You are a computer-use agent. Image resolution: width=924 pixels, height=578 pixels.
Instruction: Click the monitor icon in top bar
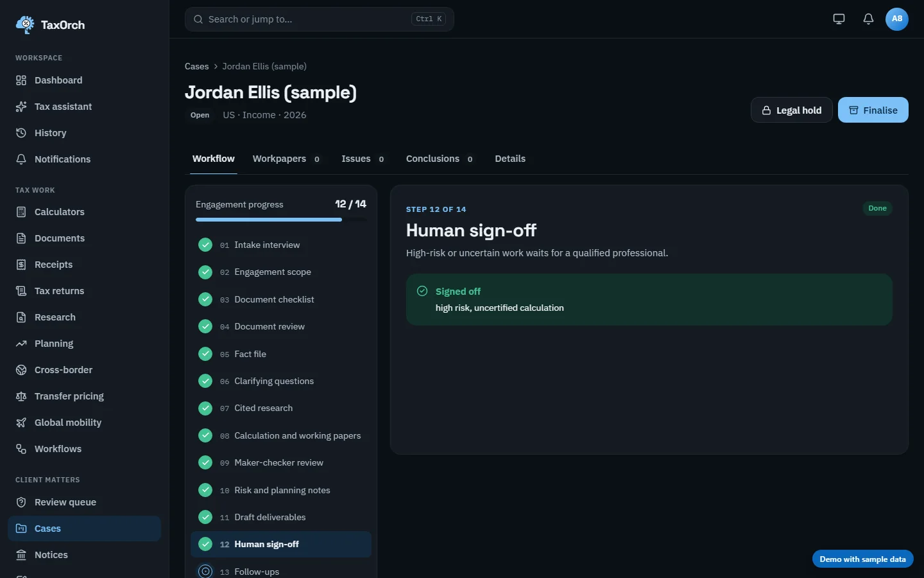(839, 19)
